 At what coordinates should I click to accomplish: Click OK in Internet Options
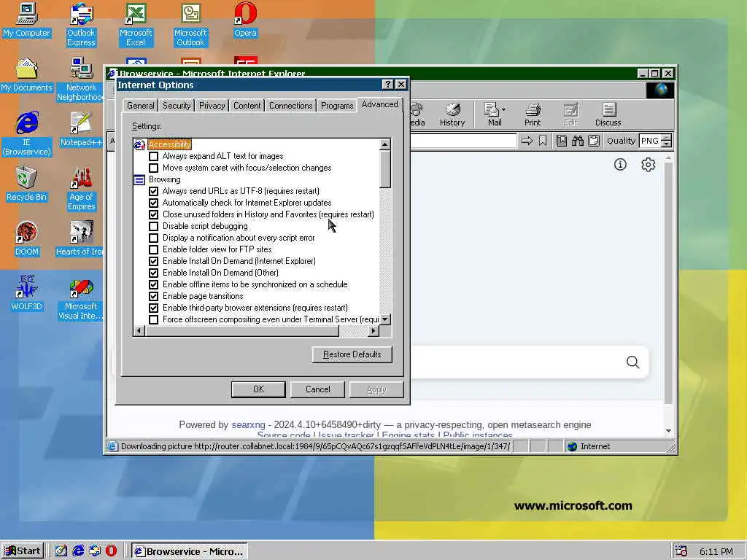(258, 389)
